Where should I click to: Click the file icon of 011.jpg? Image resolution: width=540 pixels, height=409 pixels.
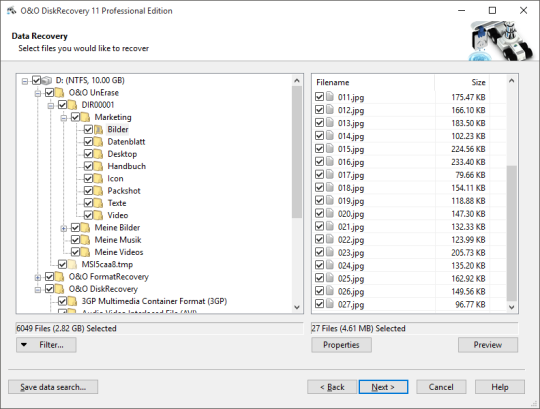coord(330,97)
